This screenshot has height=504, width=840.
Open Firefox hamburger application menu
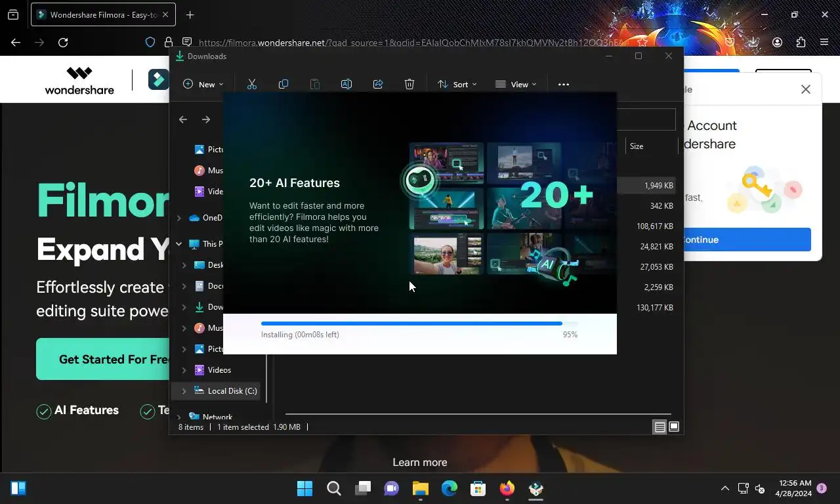coord(824,43)
